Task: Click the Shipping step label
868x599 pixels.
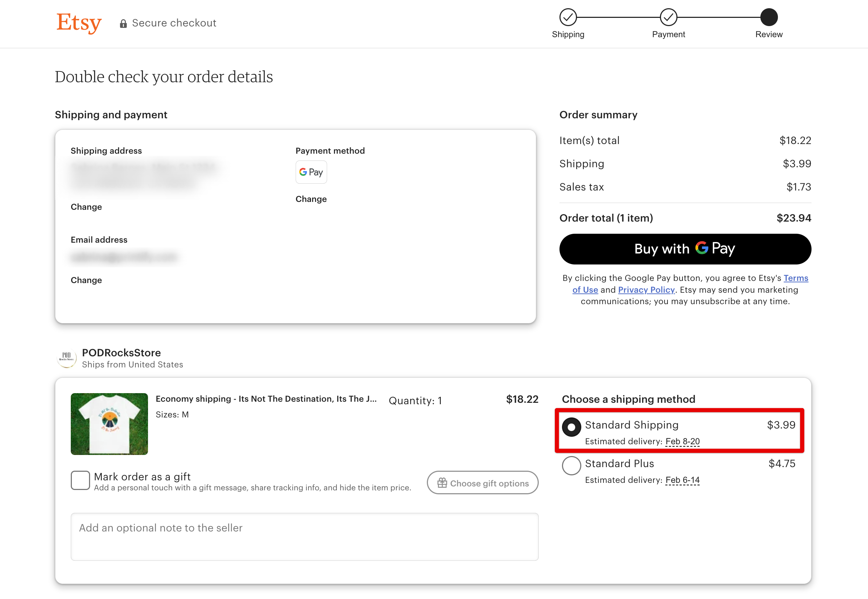Action: point(568,34)
